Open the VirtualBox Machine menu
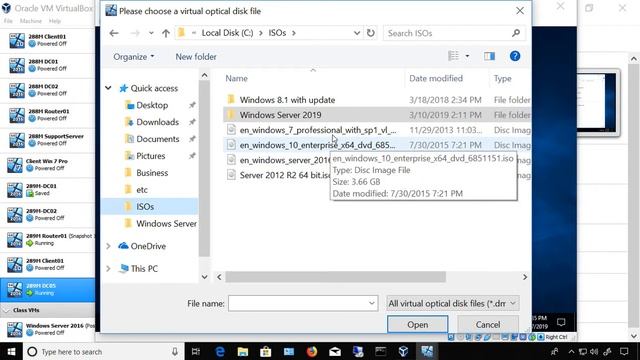Image resolution: width=640 pixels, height=360 pixels. pos(31,21)
